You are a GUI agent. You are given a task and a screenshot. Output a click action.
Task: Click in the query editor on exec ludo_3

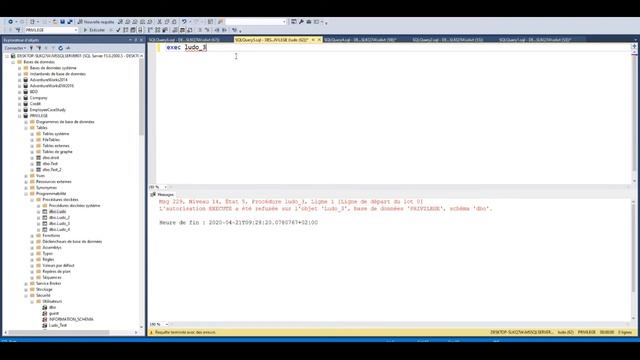[x=187, y=48]
